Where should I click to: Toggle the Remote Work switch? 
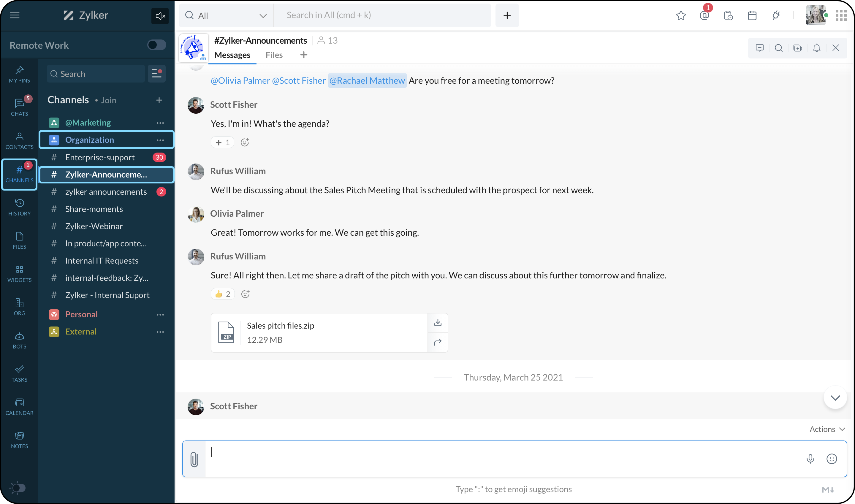tap(156, 45)
